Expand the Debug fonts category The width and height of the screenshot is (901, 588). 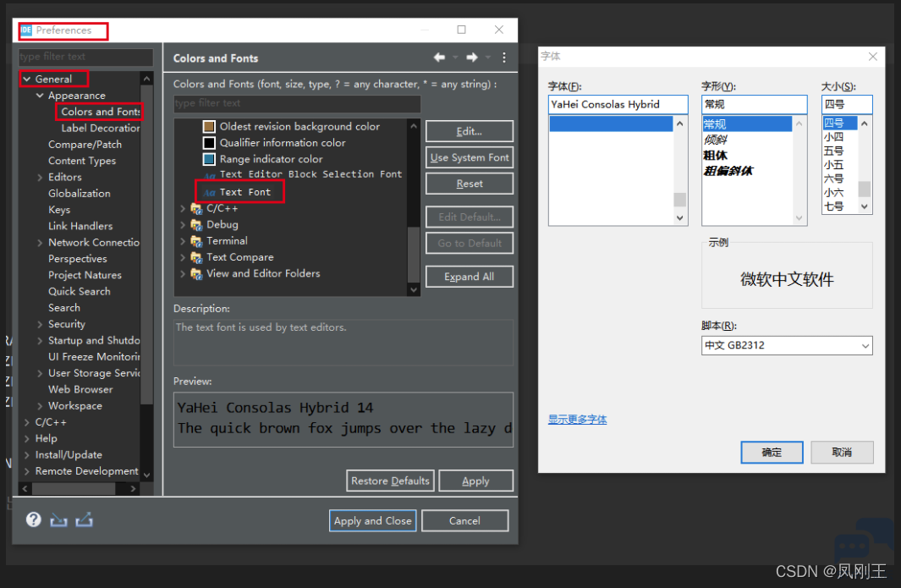click(x=183, y=225)
